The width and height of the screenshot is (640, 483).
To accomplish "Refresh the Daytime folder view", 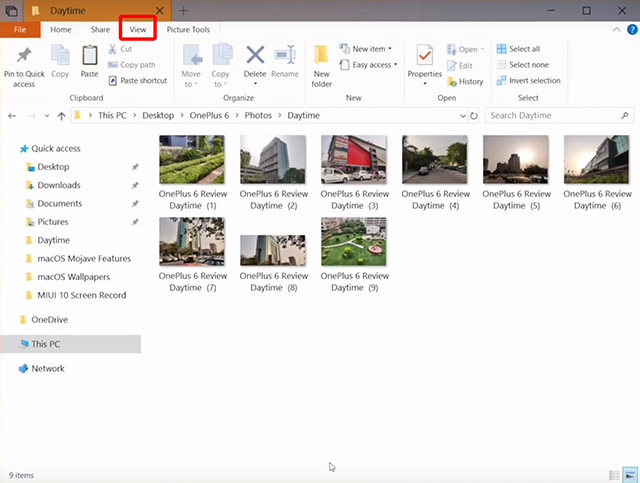I will 473,116.
